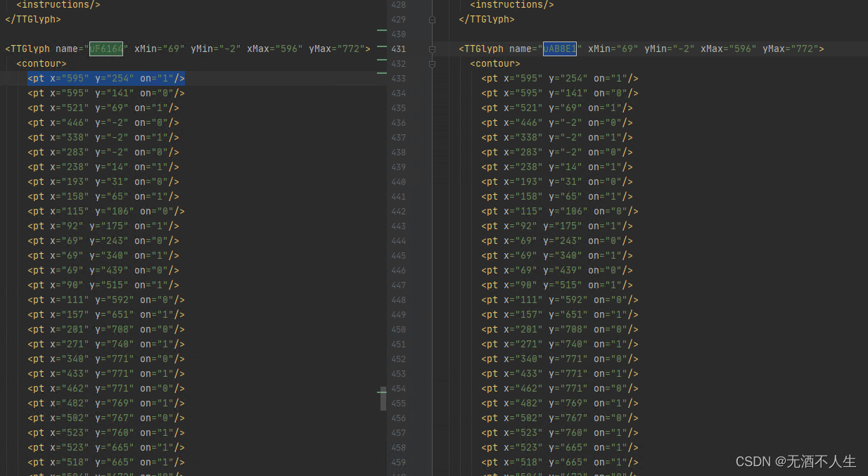The image size is (868, 476).
Task: Jump to the green change stripe beside line 430
Action: (x=382, y=31)
